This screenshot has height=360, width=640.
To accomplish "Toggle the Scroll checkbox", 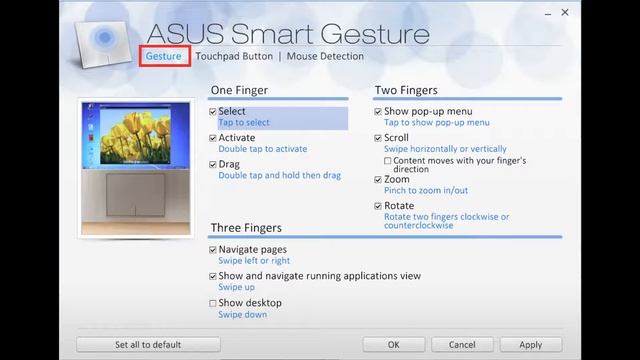I will click(x=378, y=138).
